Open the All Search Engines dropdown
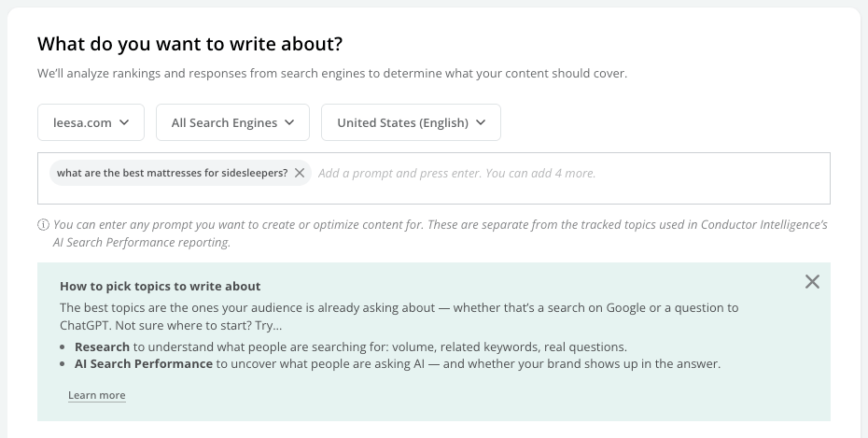This screenshot has width=868, height=438. [x=232, y=122]
